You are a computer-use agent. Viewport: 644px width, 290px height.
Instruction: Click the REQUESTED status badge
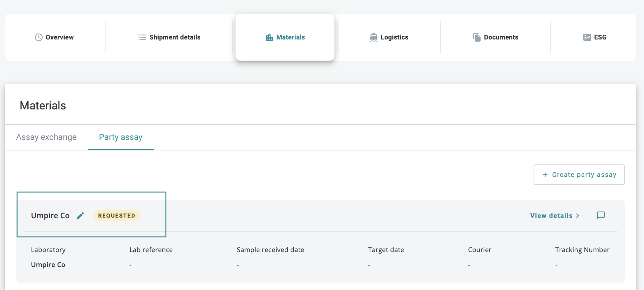pyautogui.click(x=117, y=216)
